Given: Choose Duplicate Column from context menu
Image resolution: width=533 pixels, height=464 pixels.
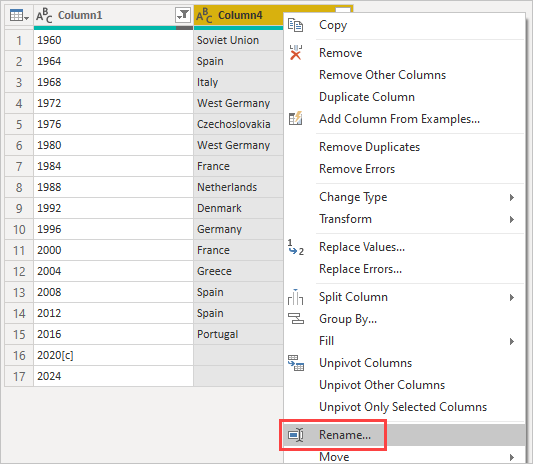Looking at the screenshot, I should tap(367, 97).
